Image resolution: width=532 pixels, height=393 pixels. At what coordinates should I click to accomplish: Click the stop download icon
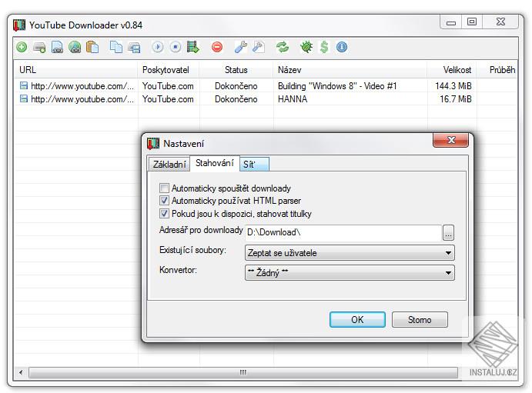176,47
